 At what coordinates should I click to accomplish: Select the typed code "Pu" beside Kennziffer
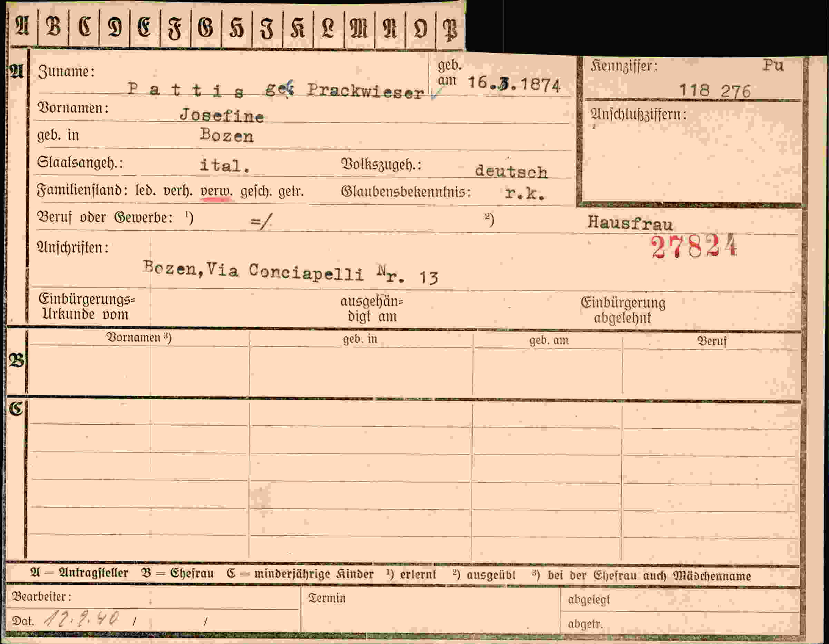tap(773, 65)
